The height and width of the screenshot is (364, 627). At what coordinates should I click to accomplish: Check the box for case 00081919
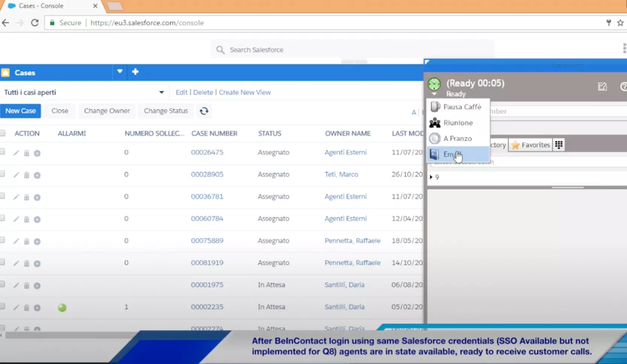click(2, 262)
